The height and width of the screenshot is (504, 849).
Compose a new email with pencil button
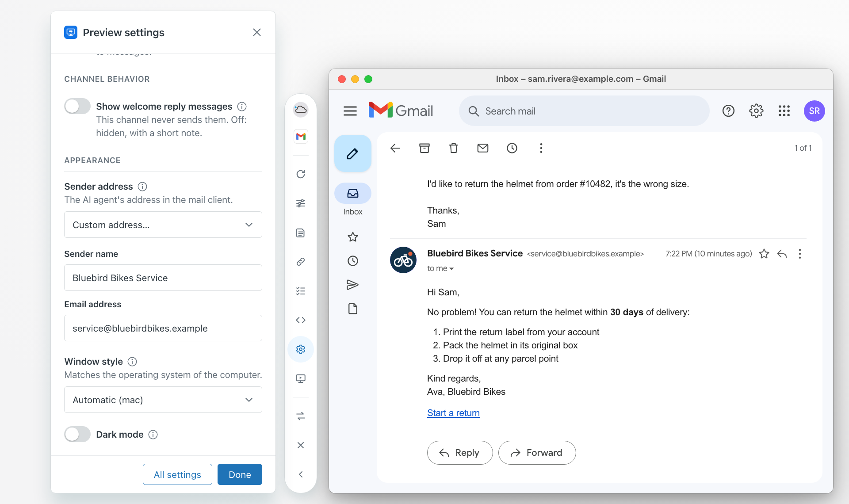pyautogui.click(x=352, y=153)
